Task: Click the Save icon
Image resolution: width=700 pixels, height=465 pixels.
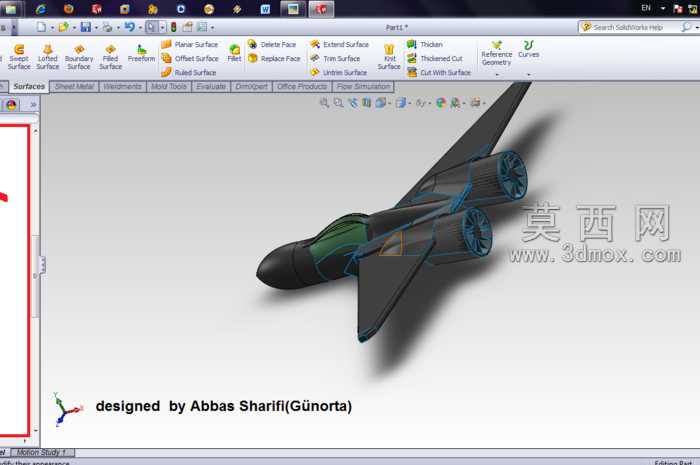Action: tap(85, 27)
